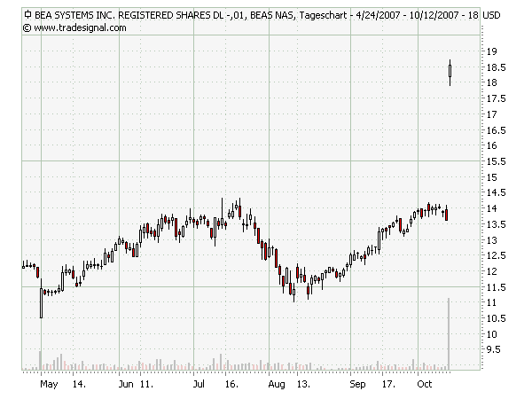The image size is (532, 399).
Task: Click the 18.5 price axis label
Action: tap(496, 67)
